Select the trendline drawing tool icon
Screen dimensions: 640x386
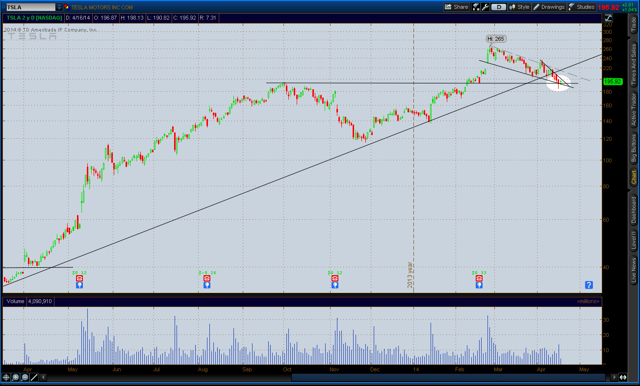coord(34,377)
